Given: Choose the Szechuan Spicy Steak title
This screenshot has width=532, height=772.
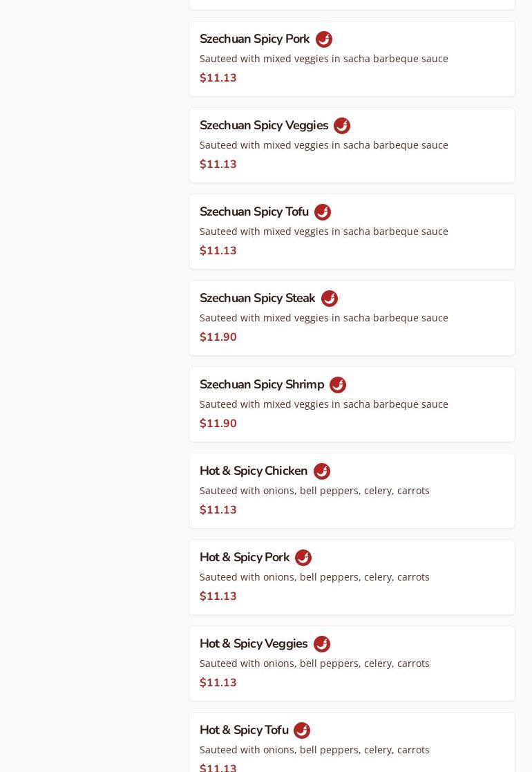Looking at the screenshot, I should tap(257, 299).
